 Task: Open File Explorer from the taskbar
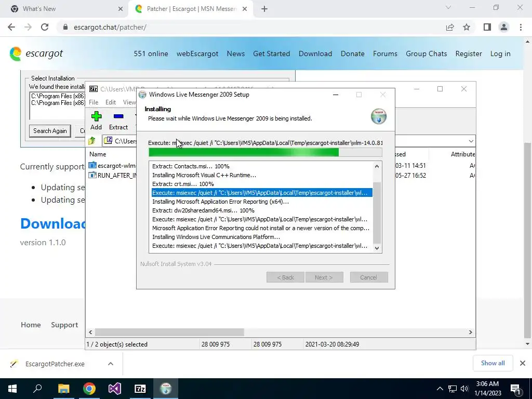(x=63, y=389)
